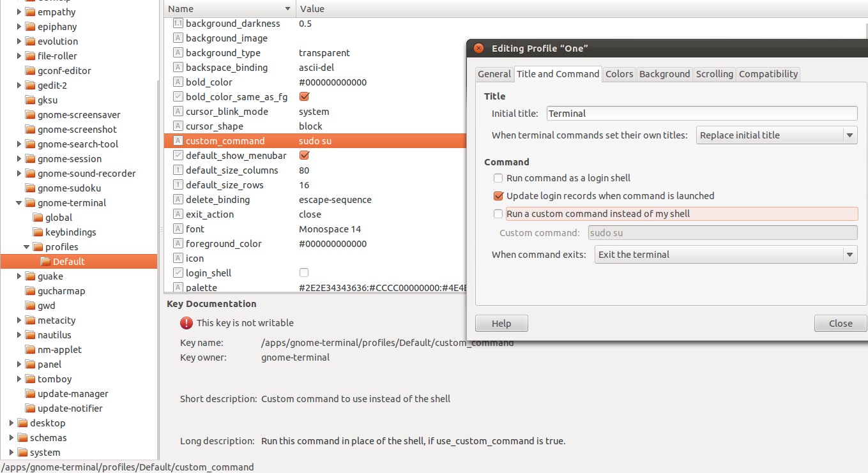The height and width of the screenshot is (473, 868).
Task: Select the float type icon beside background_darkness
Action: click(178, 23)
